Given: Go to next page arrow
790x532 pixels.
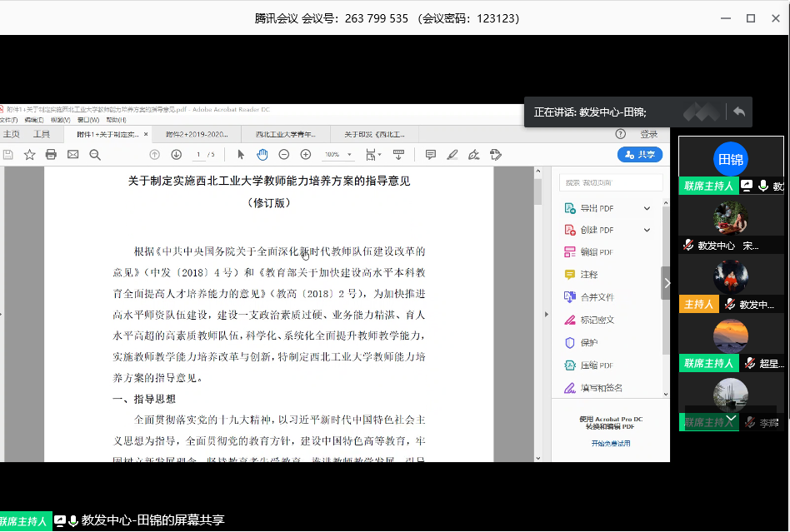Looking at the screenshot, I should coord(177,155).
